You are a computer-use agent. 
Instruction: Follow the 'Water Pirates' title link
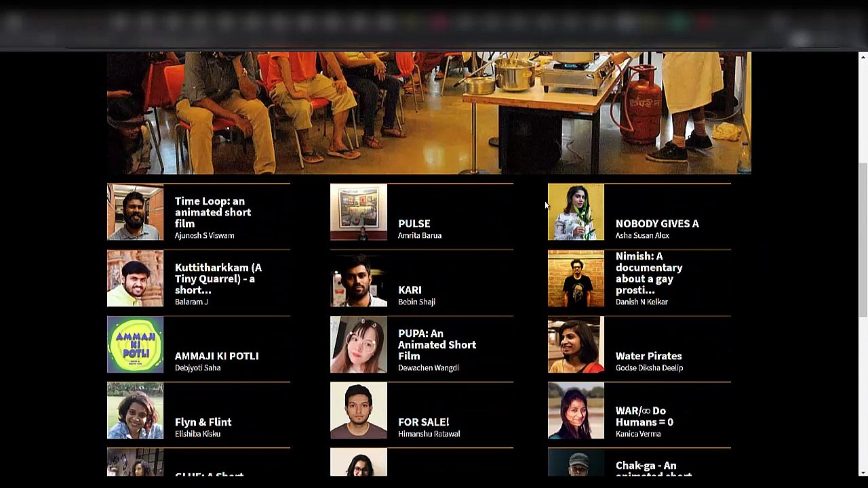coord(649,356)
